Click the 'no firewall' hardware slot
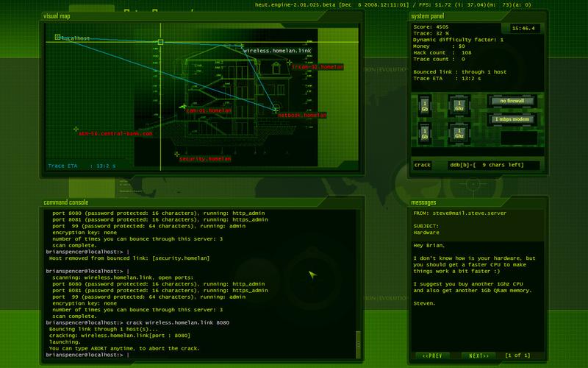588x368 pixels. [513, 101]
